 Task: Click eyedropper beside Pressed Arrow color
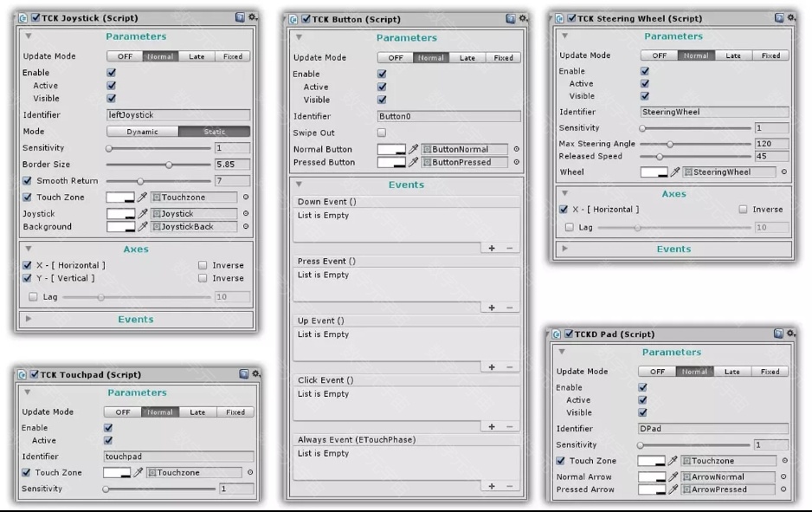pos(673,489)
